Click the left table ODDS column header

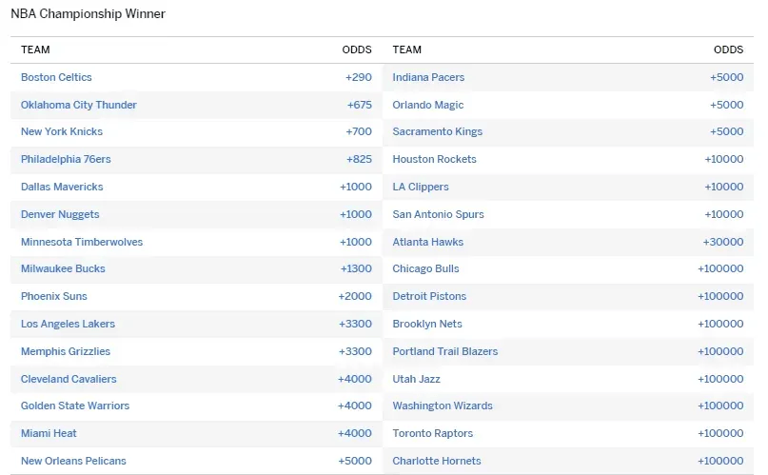point(356,50)
